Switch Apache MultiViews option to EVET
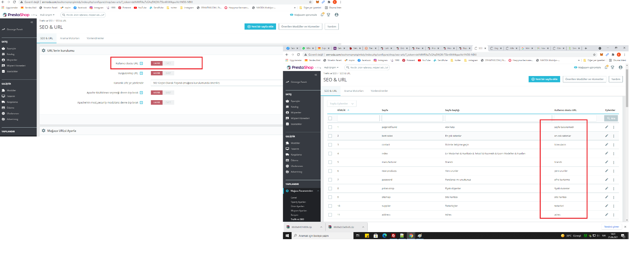 168,92
